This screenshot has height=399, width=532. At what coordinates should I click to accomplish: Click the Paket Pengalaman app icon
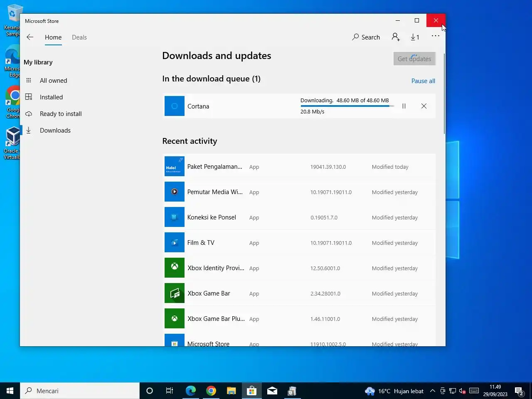tap(175, 166)
